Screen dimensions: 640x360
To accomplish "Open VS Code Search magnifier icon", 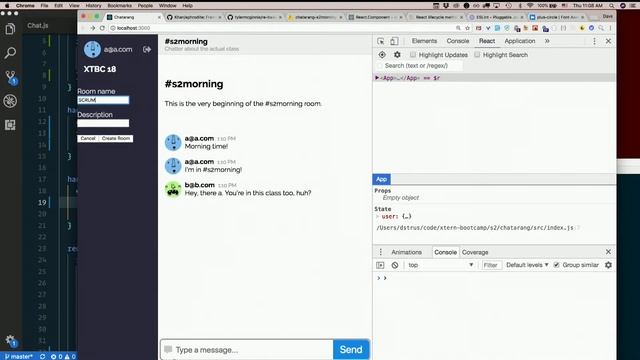I will (x=10, y=53).
